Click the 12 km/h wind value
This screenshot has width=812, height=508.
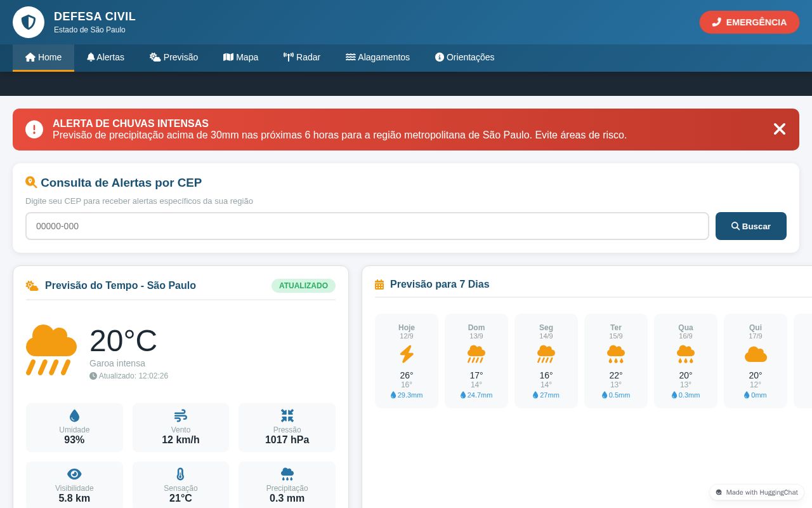181,440
